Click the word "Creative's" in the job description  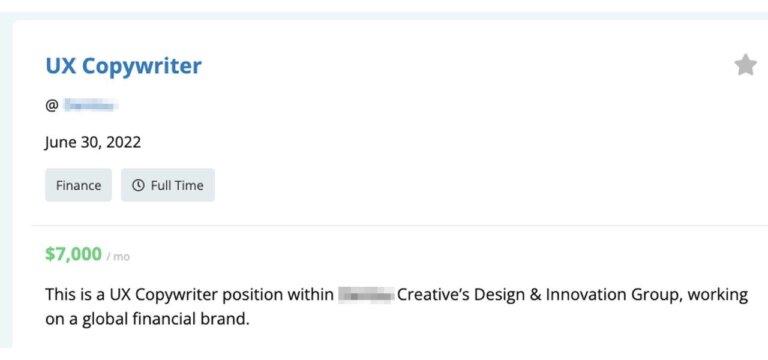tap(433, 295)
